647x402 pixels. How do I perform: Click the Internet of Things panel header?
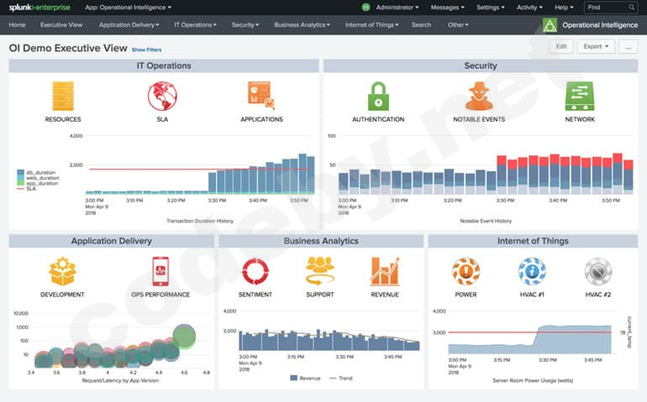533,241
